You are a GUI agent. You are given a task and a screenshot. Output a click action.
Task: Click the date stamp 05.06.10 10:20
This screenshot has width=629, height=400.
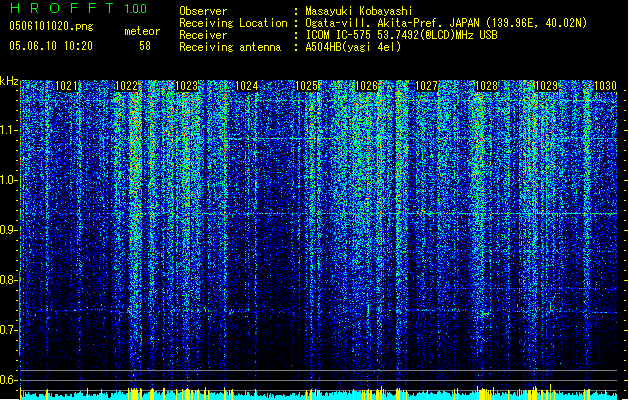click(51, 46)
